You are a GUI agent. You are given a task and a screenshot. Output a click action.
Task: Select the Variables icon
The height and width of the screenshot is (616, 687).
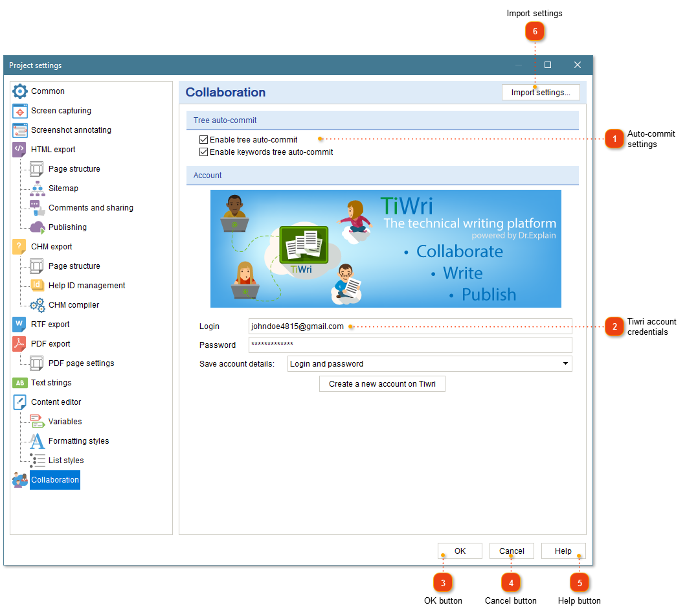(36, 422)
